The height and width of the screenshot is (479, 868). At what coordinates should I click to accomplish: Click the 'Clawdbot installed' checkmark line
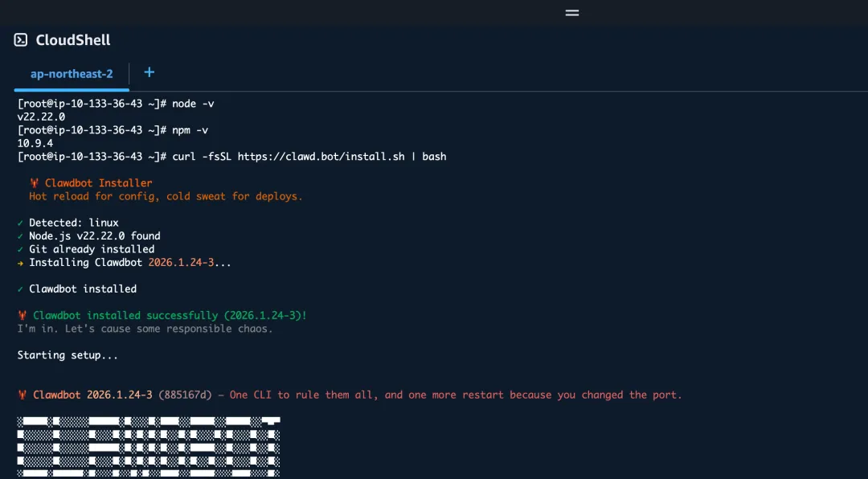pyautogui.click(x=77, y=289)
